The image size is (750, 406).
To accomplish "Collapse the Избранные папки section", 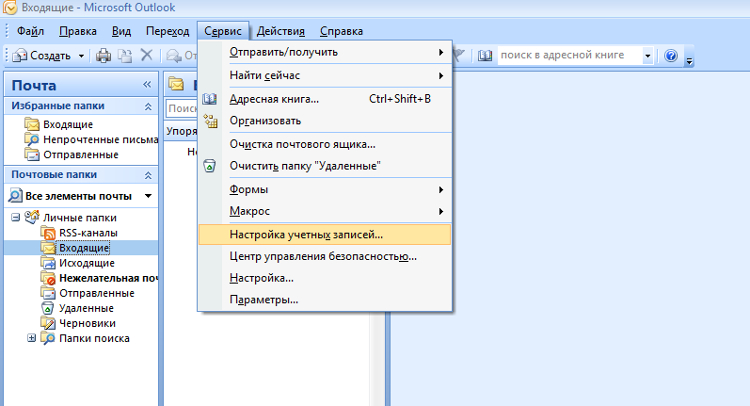I will point(148,107).
